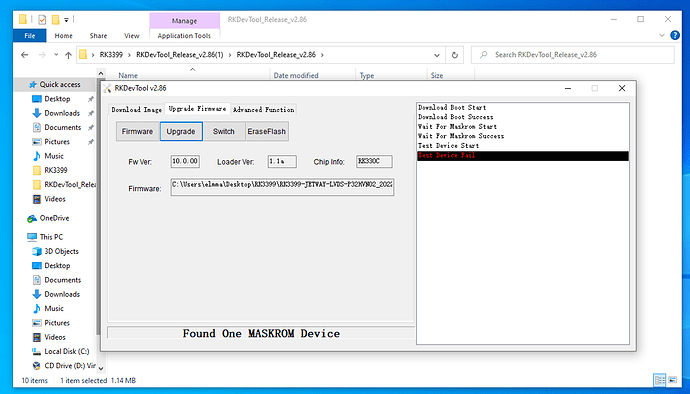Open Customize Quick Access Toolbar dropdown

[x=66, y=19]
